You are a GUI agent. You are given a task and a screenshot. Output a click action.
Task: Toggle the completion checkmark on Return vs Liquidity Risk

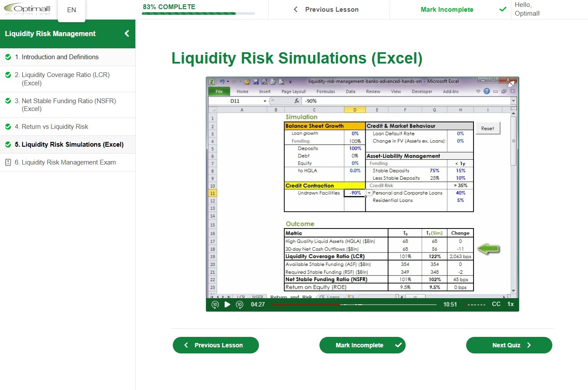[x=7, y=126]
